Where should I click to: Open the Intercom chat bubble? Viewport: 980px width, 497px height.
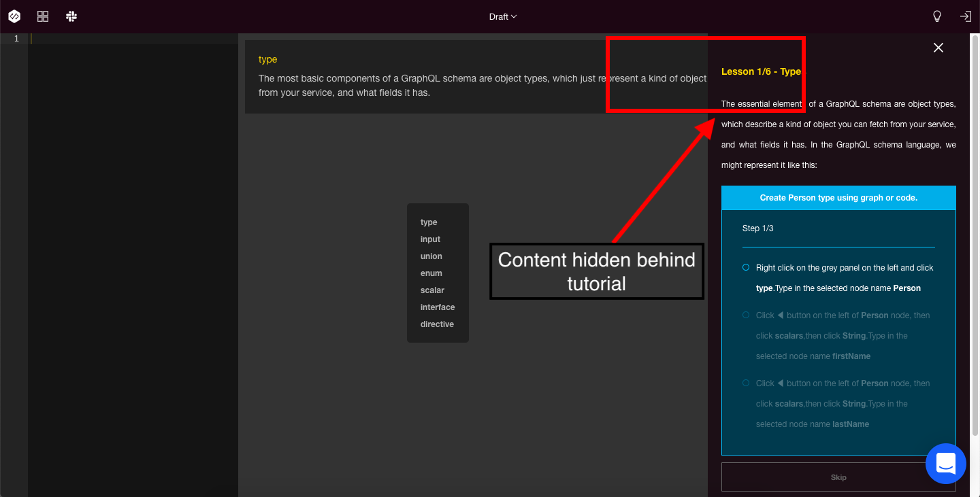(946, 464)
